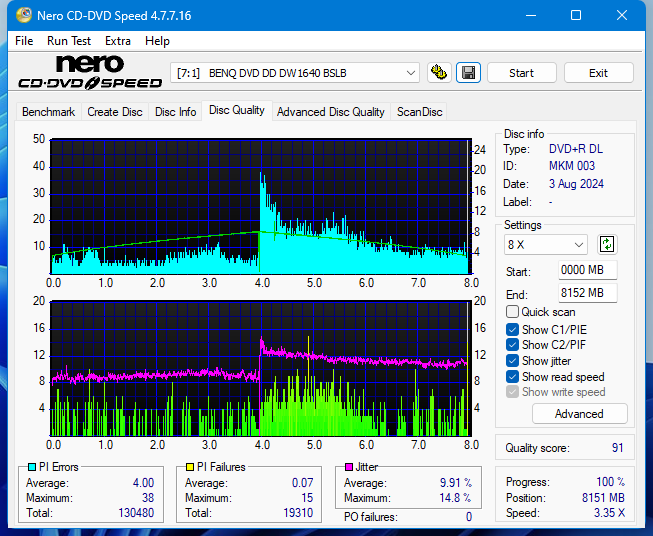This screenshot has width=653, height=536.
Task: Click the Advanced settings button
Action: (x=579, y=414)
